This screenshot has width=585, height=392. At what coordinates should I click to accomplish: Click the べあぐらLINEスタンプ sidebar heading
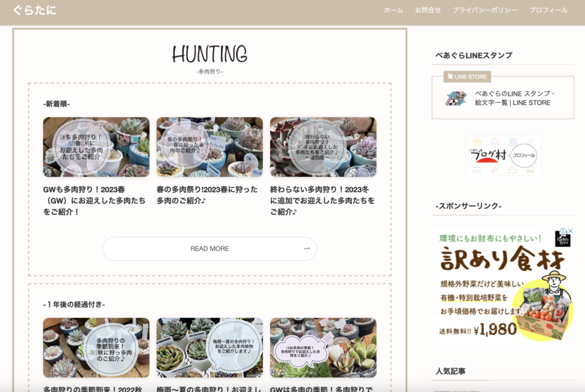tap(474, 55)
